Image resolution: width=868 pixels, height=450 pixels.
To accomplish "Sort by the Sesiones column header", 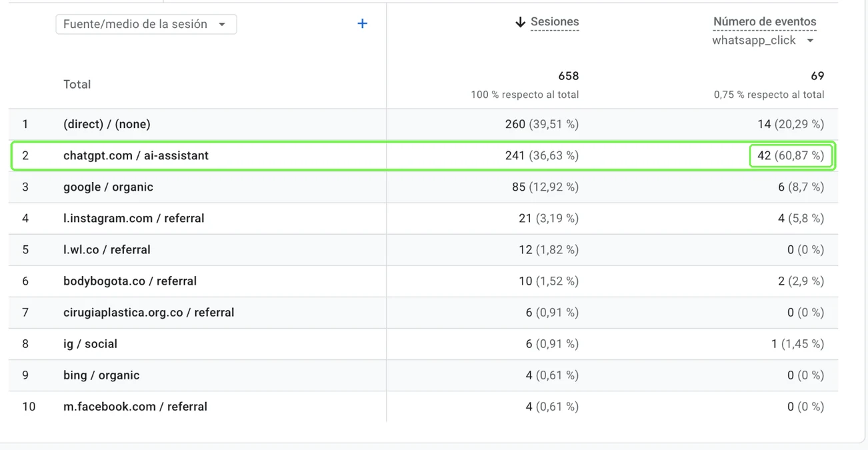I will pyautogui.click(x=555, y=22).
